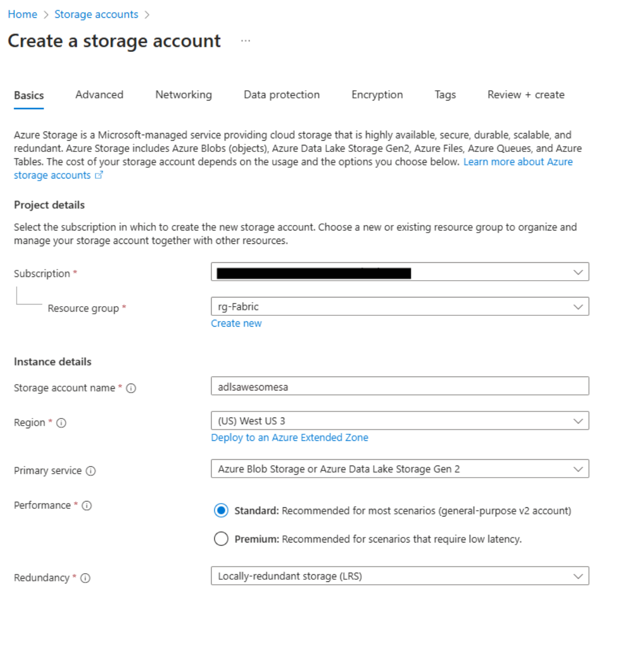Viewport: 644px width, 649px height.
Task: Switch to the Advanced tab
Action: (x=99, y=95)
